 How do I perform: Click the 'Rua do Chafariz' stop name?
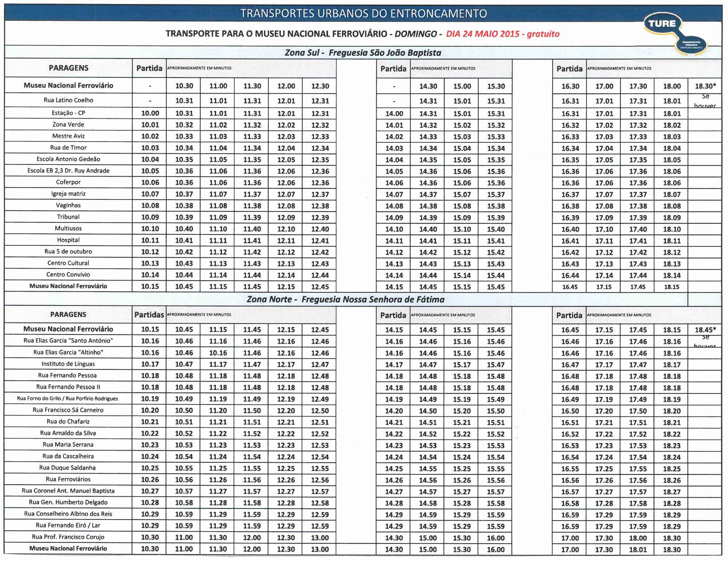coord(68,422)
